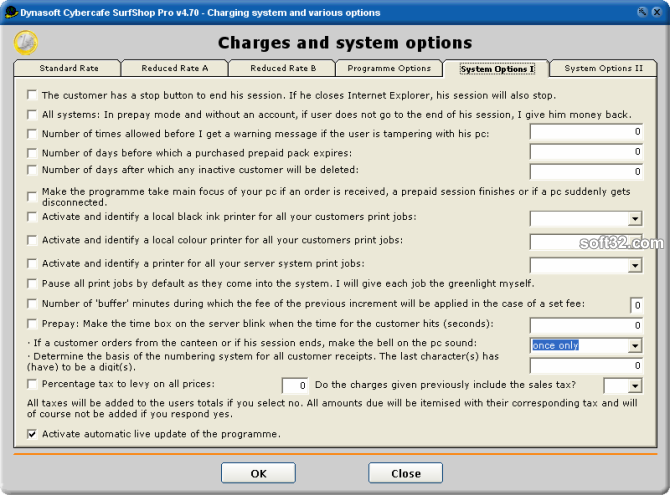Click the blink seconds input field

tap(586, 325)
